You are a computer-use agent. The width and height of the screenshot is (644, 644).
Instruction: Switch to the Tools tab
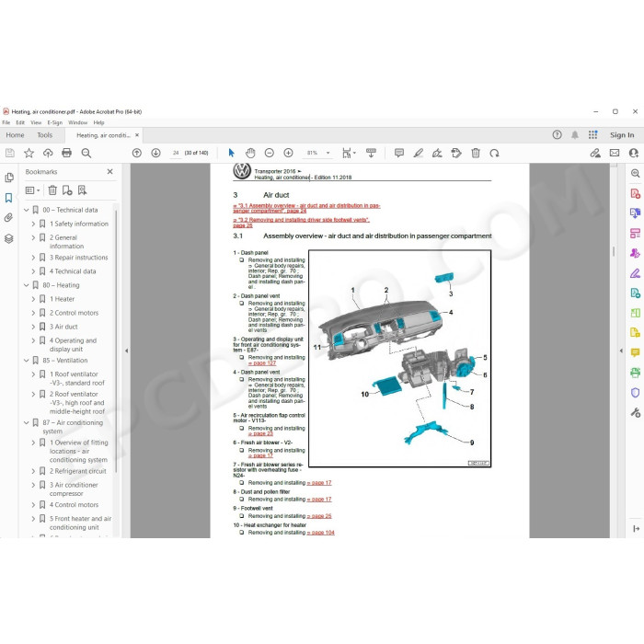[x=45, y=135]
